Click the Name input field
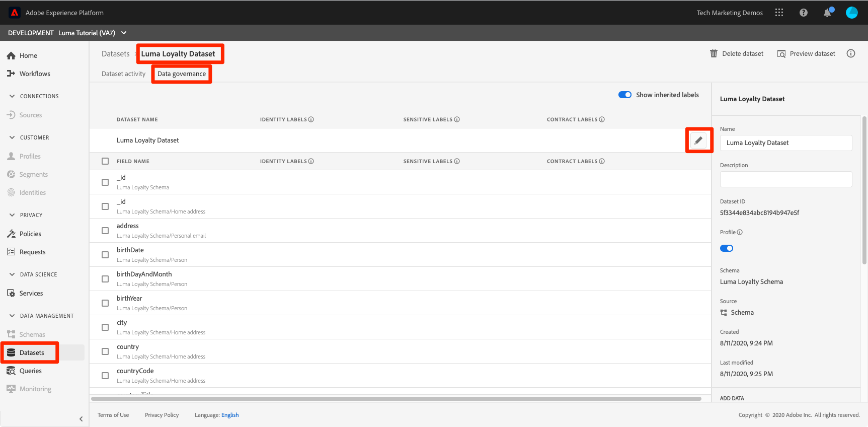This screenshot has width=868, height=427. pos(786,143)
